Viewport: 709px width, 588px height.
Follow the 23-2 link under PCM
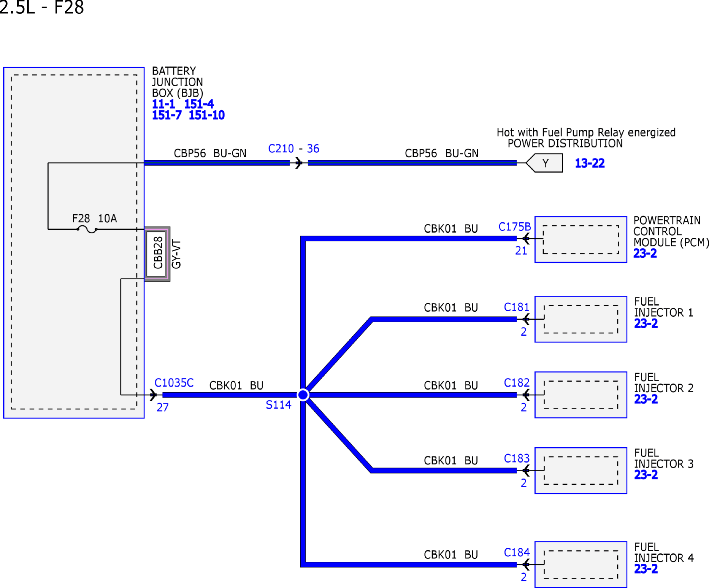pos(645,253)
